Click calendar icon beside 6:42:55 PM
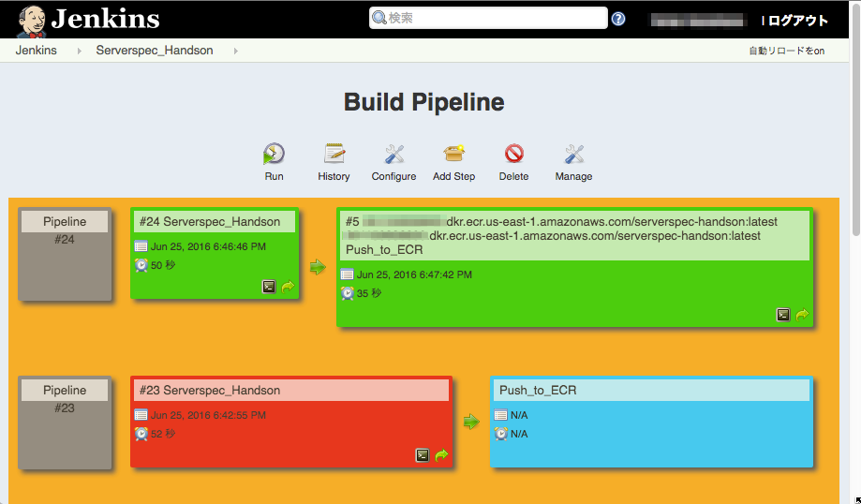Viewport: 861px width, 504px height. click(x=141, y=415)
